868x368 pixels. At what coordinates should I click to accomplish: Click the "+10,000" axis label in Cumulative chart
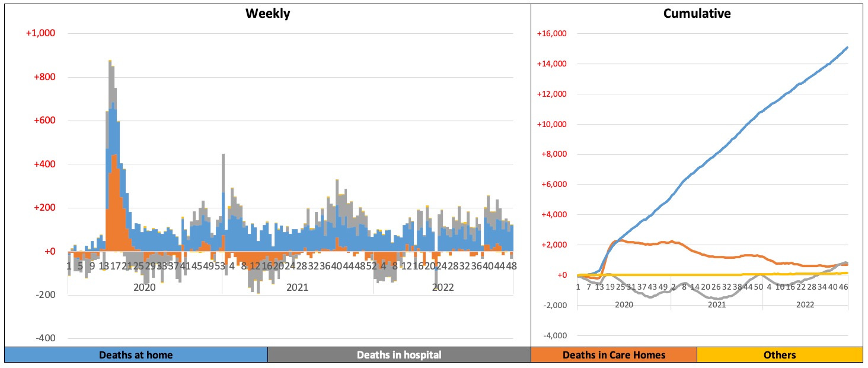(x=552, y=125)
